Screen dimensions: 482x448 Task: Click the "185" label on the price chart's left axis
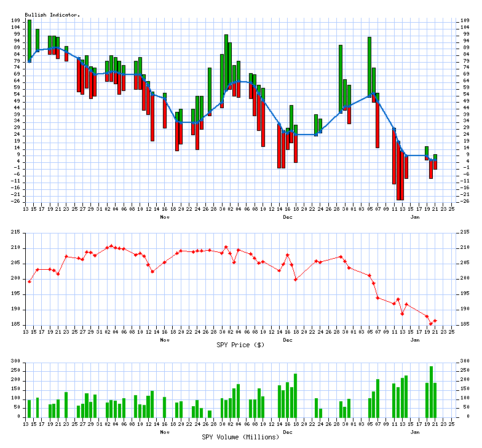15,324
